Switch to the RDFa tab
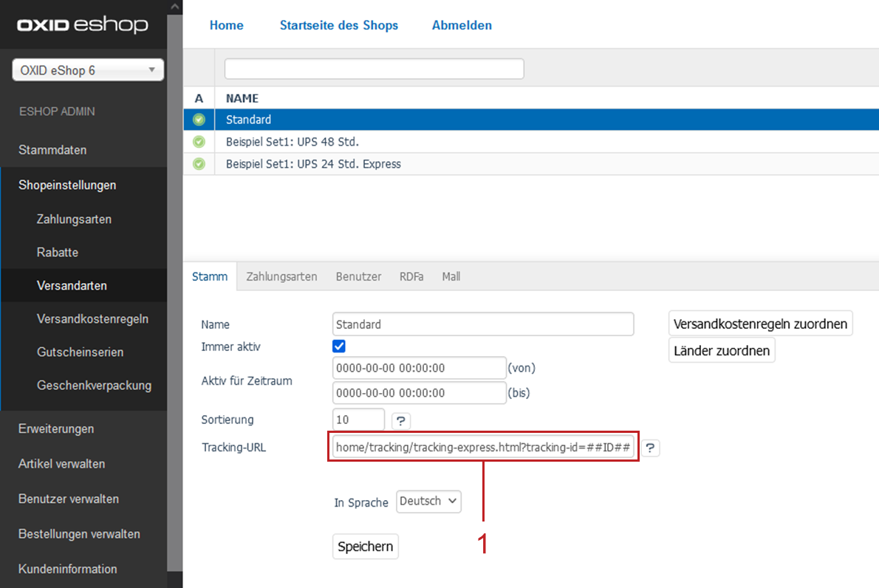 [411, 276]
